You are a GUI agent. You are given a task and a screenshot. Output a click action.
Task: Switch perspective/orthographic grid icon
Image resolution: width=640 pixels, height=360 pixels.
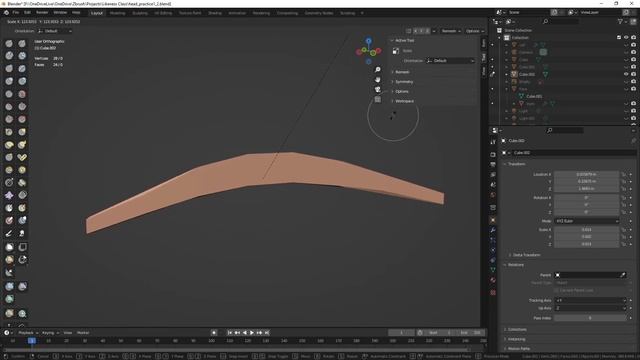pos(378,99)
